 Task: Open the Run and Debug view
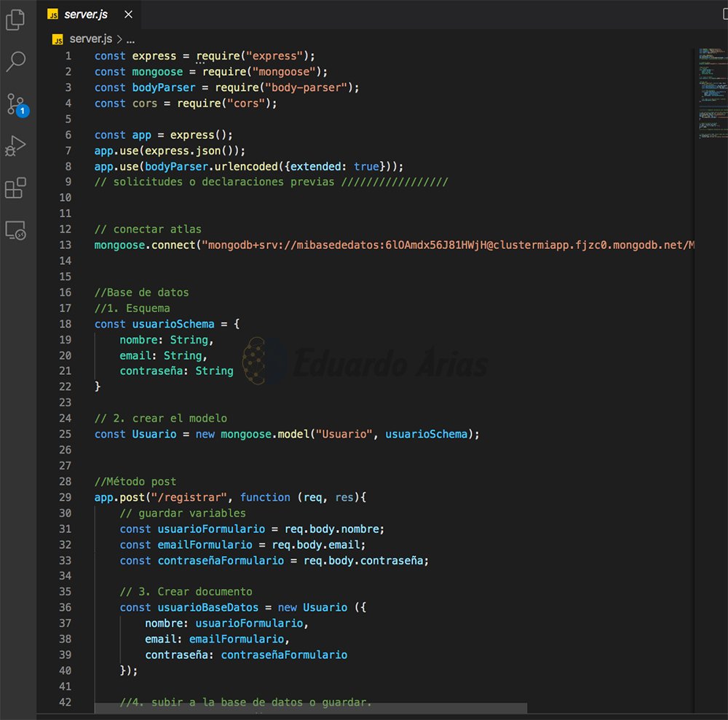(x=15, y=146)
